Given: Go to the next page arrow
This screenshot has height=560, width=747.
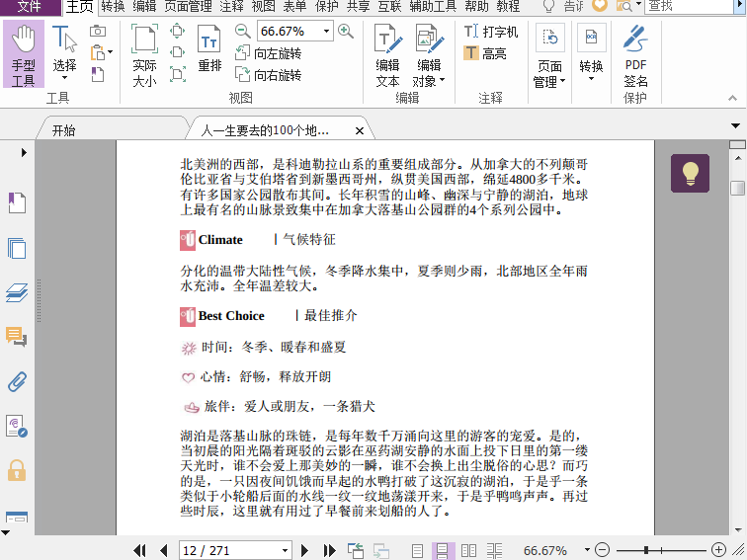Looking at the screenshot, I should pyautogui.click(x=305, y=550).
